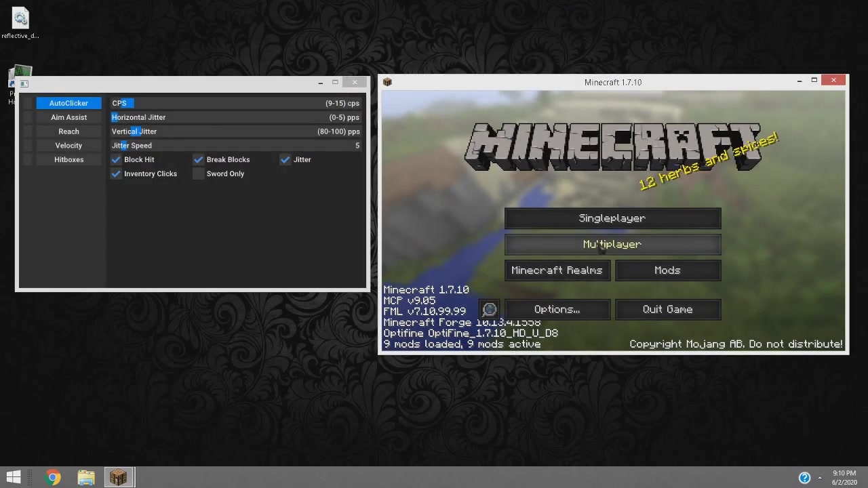Click the autoclicker window title bar icon

coord(24,83)
